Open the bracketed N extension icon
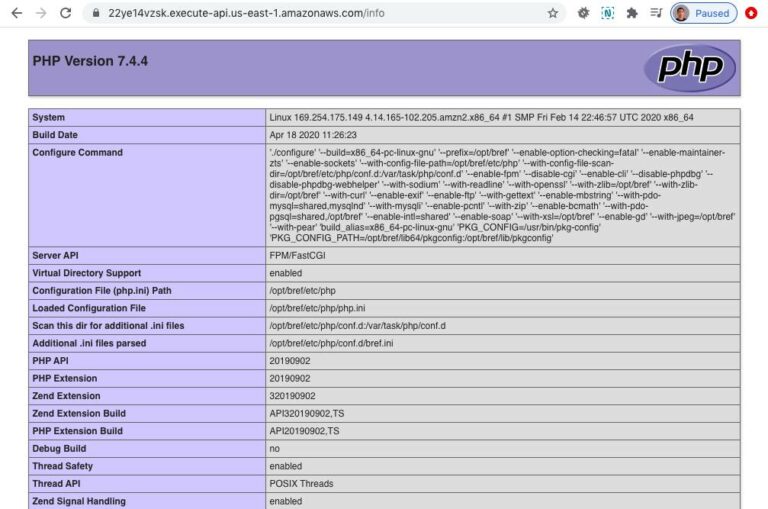768x509 pixels. (607, 13)
